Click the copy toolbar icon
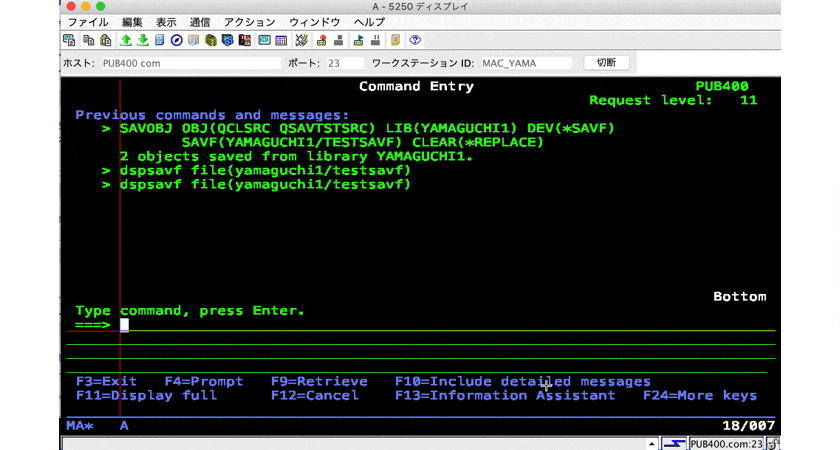This screenshot has width=840, height=450. pyautogui.click(x=89, y=40)
